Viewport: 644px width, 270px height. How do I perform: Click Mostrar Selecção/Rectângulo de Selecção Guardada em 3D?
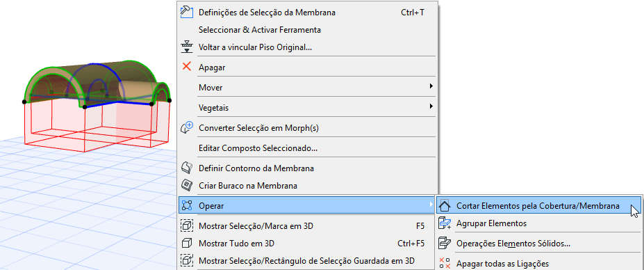(306, 260)
